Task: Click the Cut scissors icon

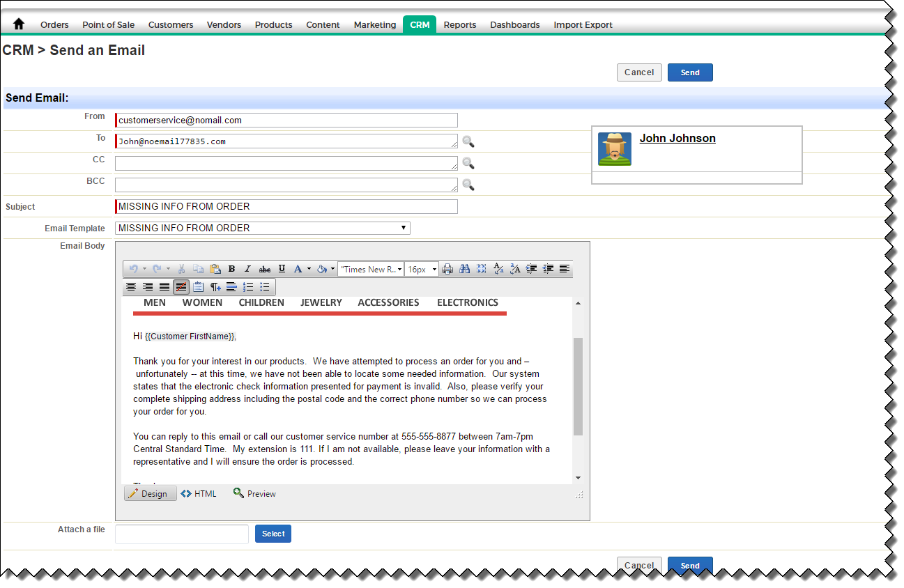Action: coord(181,269)
